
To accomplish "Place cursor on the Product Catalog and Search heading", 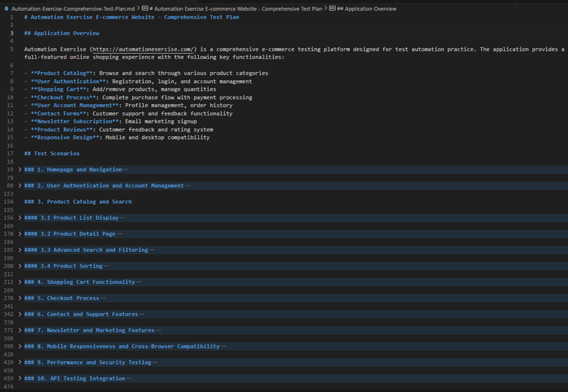I will pyautogui.click(x=78, y=202).
